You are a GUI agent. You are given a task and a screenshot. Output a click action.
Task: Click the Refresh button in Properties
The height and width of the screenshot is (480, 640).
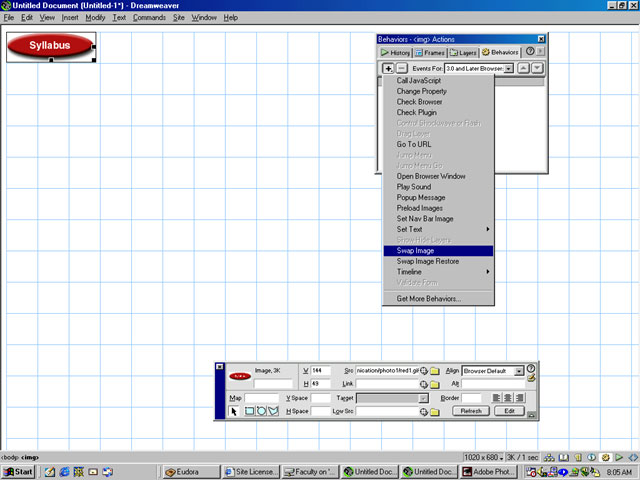tap(471, 411)
